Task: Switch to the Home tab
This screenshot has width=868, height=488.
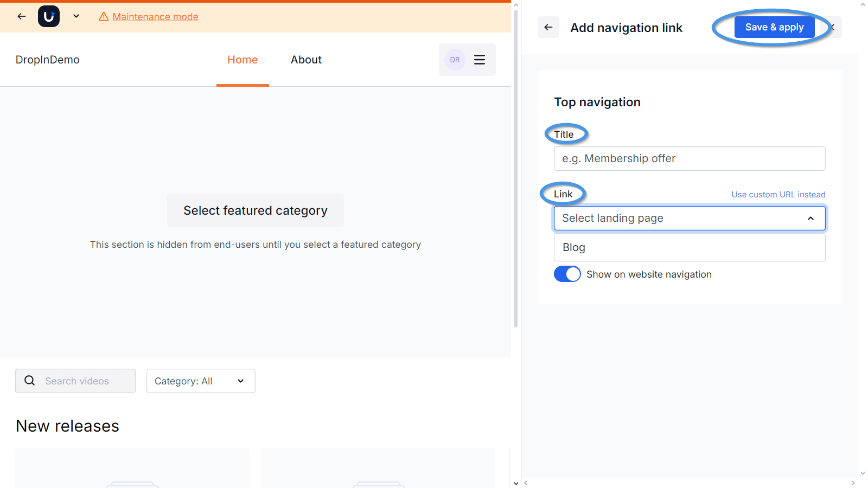Action: pos(242,60)
